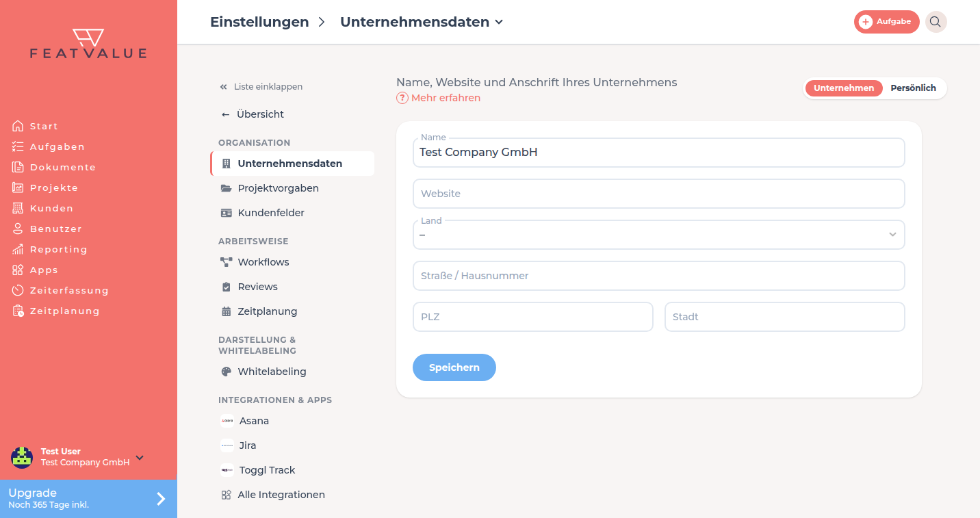Click the Kunden building icon
980x518 pixels.
(x=18, y=208)
